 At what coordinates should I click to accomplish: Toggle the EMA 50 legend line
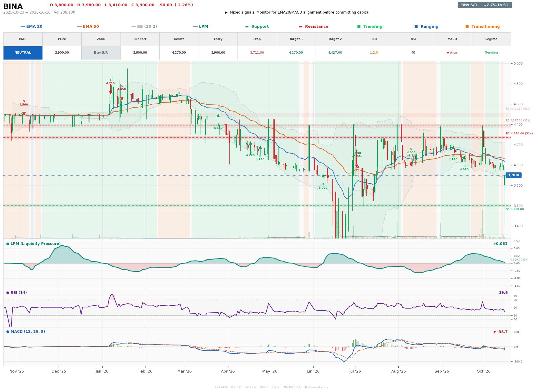pyautogui.click(x=88, y=27)
